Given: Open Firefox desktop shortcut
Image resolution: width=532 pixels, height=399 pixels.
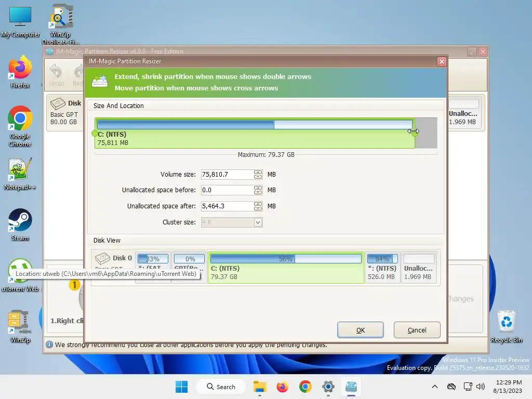Looking at the screenshot, I should [20, 72].
